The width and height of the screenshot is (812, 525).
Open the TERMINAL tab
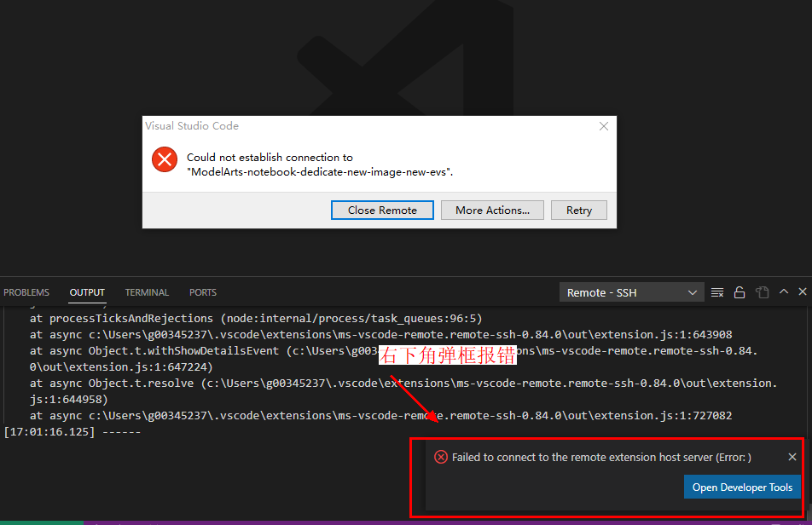coord(147,292)
